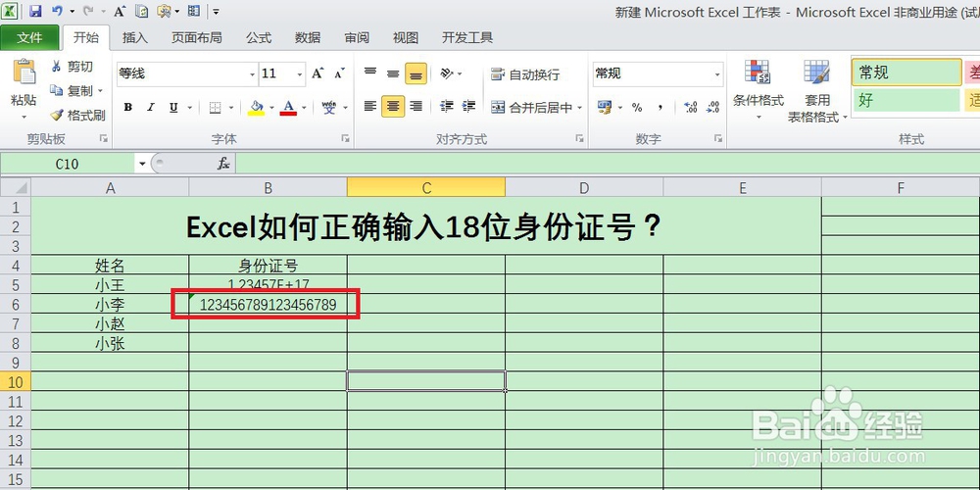Screen dimensions: 980x490
Task: Switch to the 审阅 tab
Action: click(x=357, y=37)
